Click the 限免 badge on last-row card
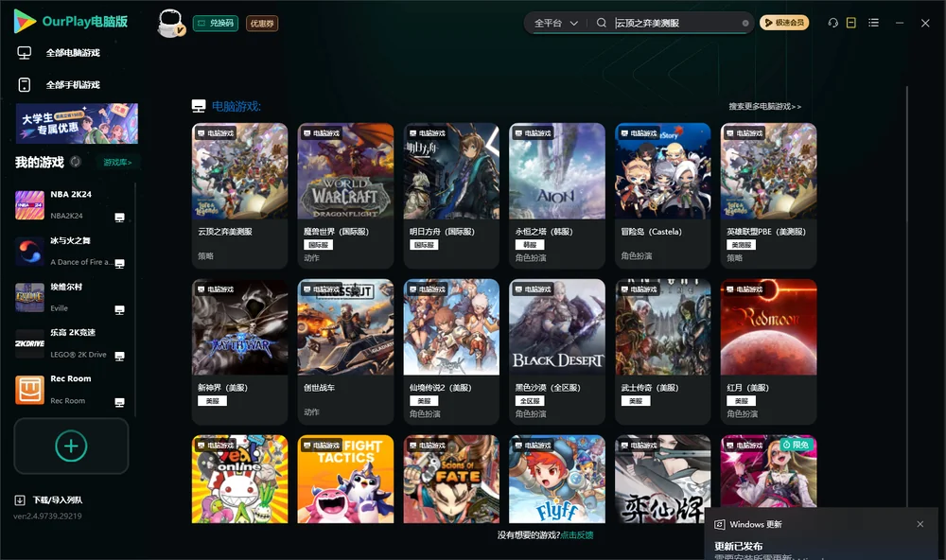Image resolution: width=946 pixels, height=560 pixels. pos(797,445)
